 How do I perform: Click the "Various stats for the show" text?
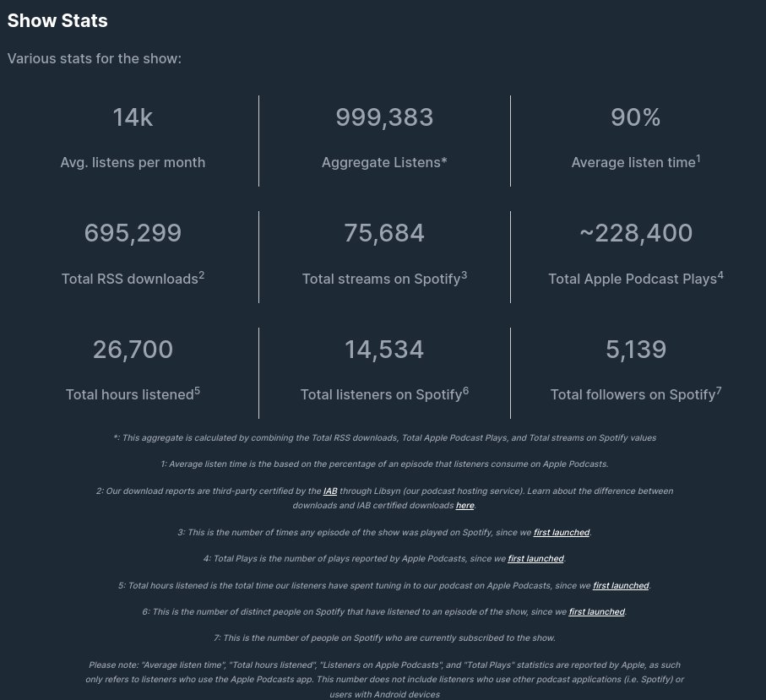tap(95, 58)
